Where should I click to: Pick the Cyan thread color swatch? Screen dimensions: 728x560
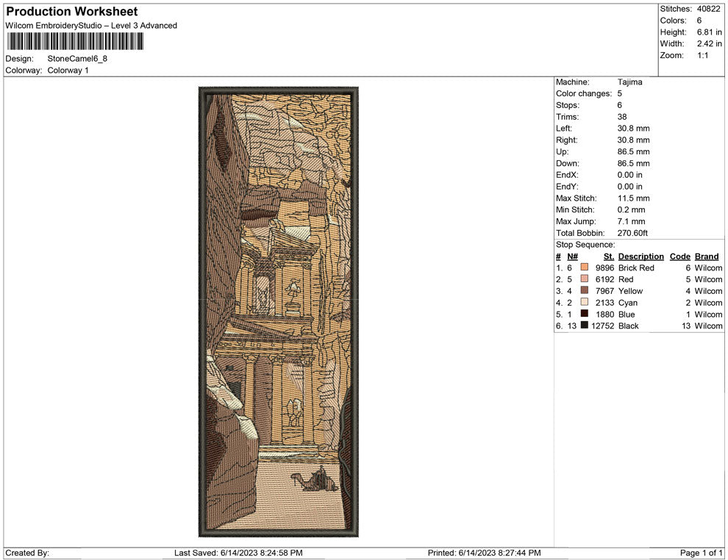coord(584,303)
